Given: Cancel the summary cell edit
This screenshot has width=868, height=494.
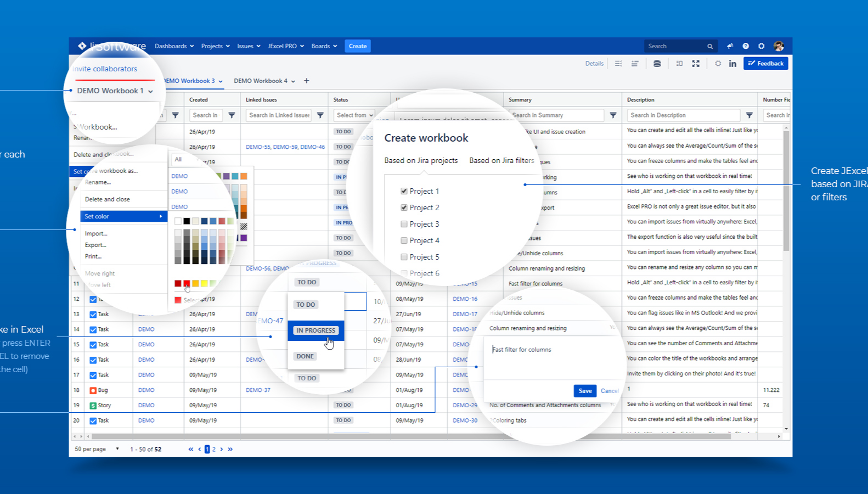Looking at the screenshot, I should coord(610,391).
